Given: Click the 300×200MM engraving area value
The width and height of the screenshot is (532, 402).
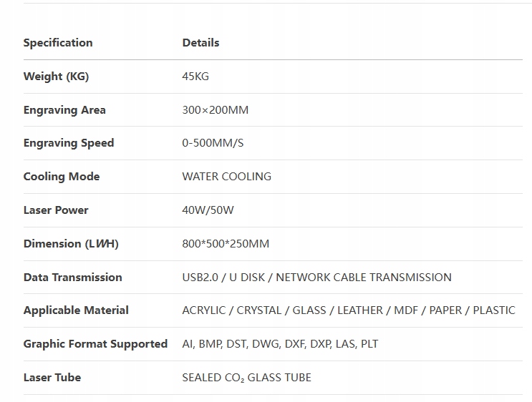Looking at the screenshot, I should coord(216,110).
